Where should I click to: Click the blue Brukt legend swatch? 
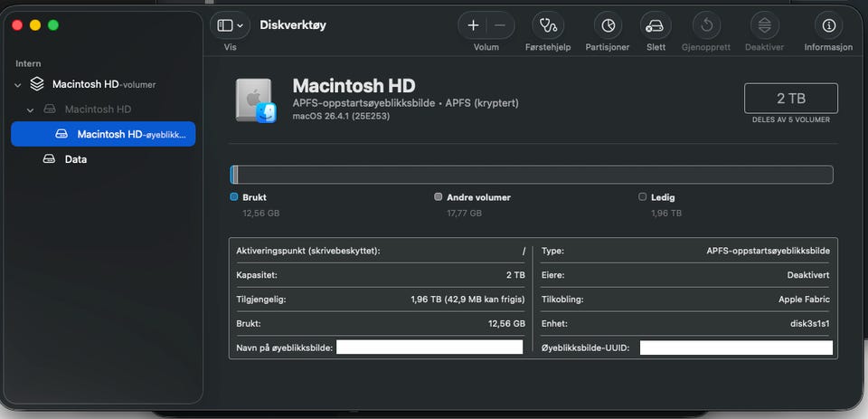233,196
